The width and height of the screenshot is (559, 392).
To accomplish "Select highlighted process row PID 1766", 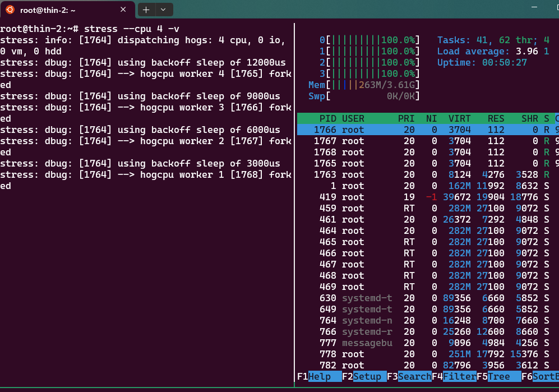I will pos(428,130).
